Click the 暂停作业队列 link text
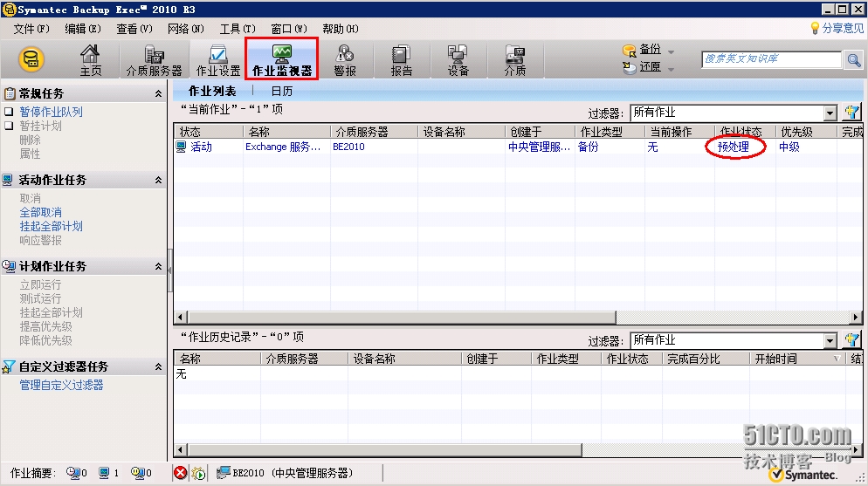The image size is (868, 486). point(51,112)
